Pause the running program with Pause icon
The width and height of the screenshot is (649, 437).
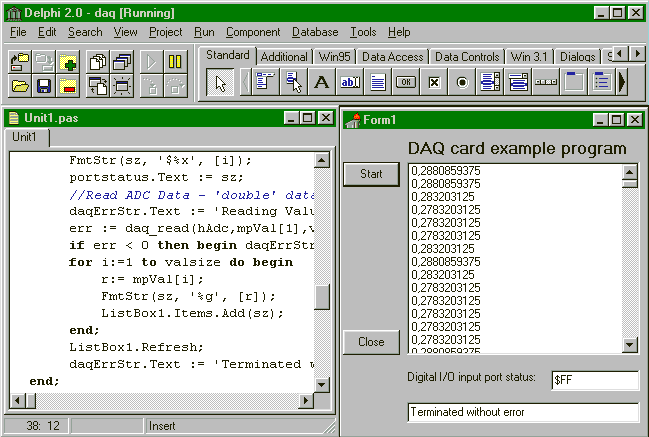(x=175, y=62)
